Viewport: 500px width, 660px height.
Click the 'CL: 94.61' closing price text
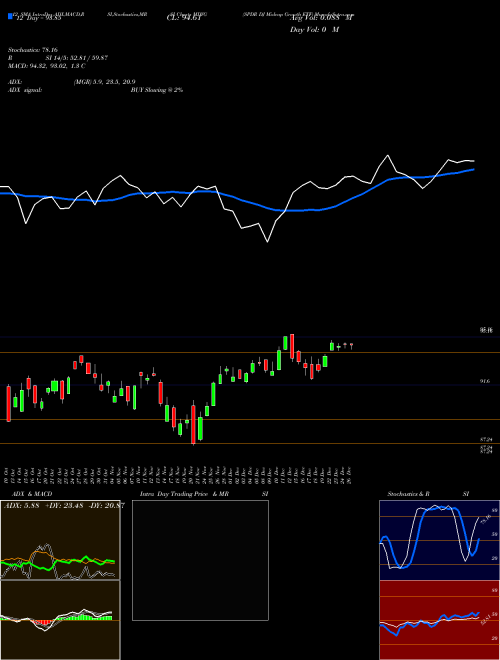pos(183,18)
